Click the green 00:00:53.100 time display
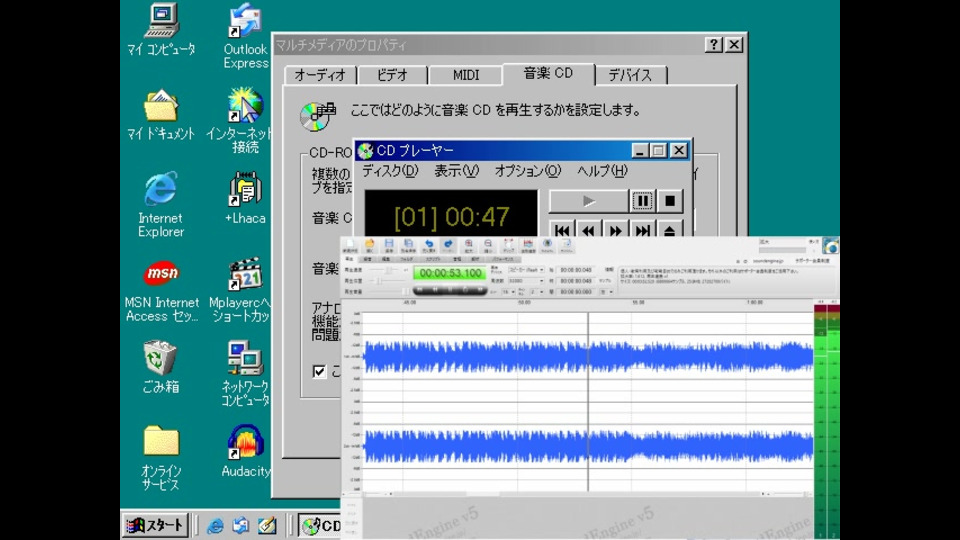The image size is (960, 540). (x=450, y=273)
